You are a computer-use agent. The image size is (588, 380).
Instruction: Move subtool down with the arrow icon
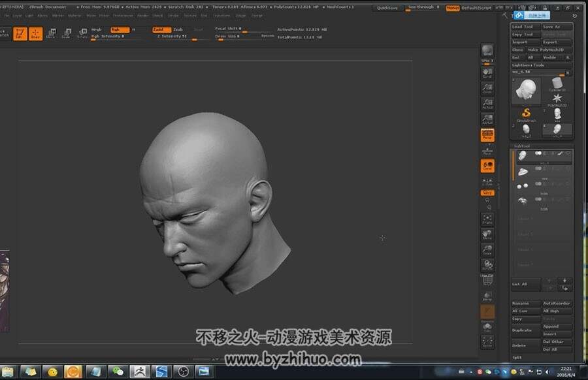tap(564, 288)
